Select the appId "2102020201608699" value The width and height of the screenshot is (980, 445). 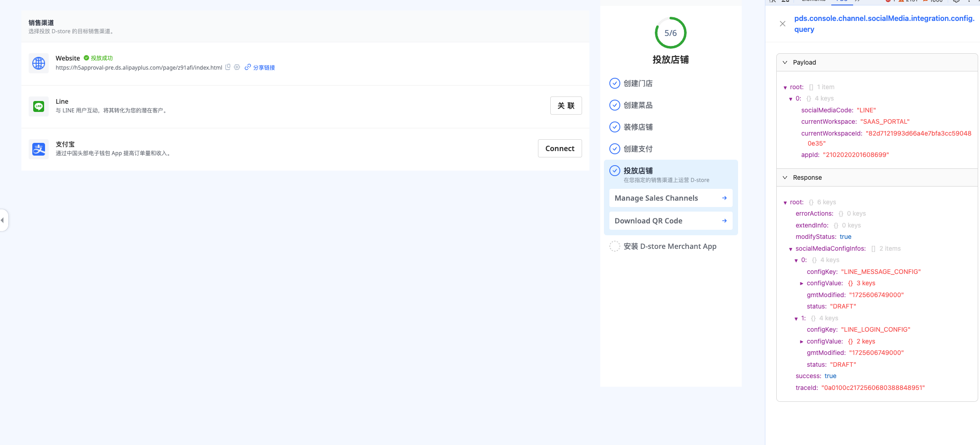pyautogui.click(x=856, y=155)
